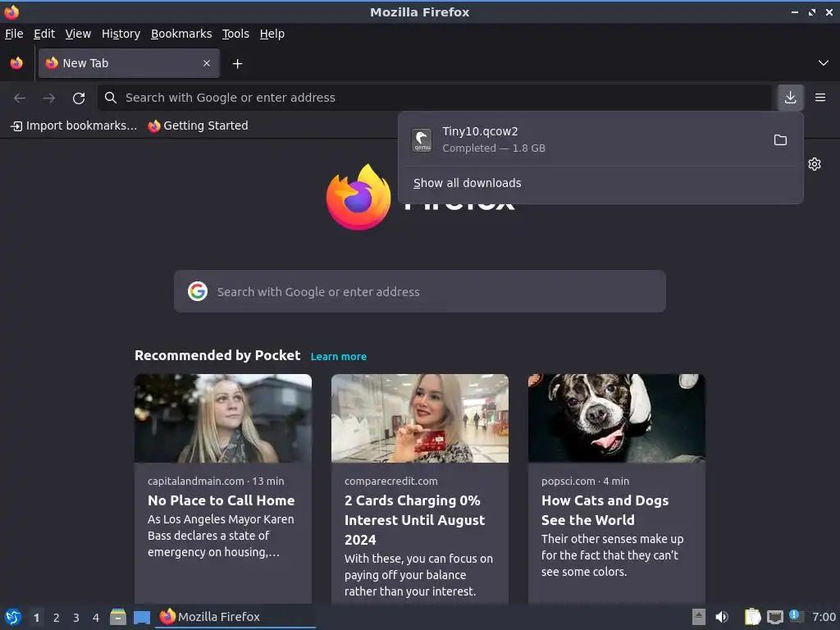Click the Firefox View pinned icon

[x=16, y=63]
